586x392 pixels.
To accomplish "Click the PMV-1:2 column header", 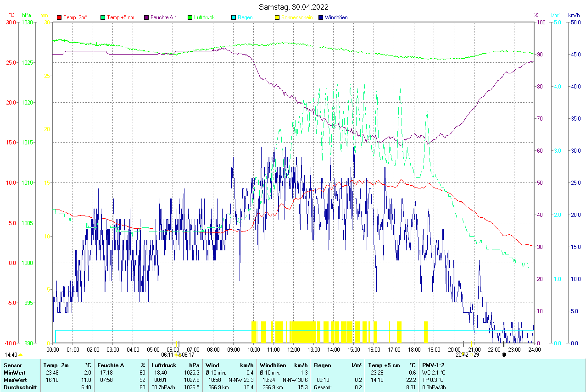I will pyautogui.click(x=433, y=365).
